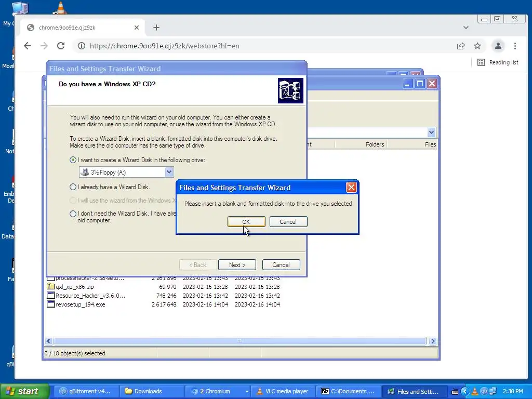Click OK in the insert disk prompt
The height and width of the screenshot is (399, 532).
tap(246, 221)
